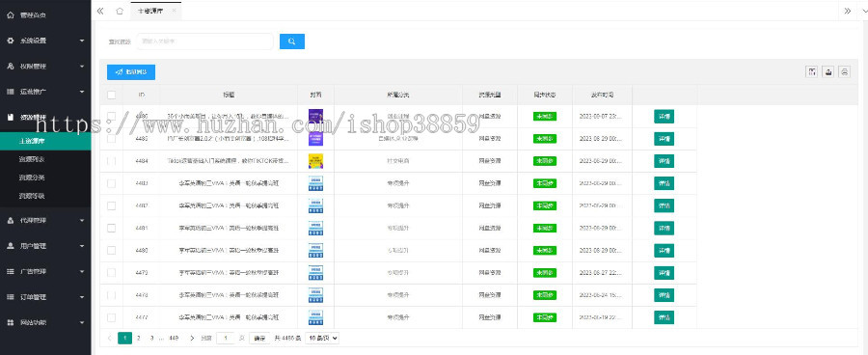Click the four-squares grid icon in the sidebar
Screen dimensions: 868x355
pyautogui.click(x=10, y=322)
